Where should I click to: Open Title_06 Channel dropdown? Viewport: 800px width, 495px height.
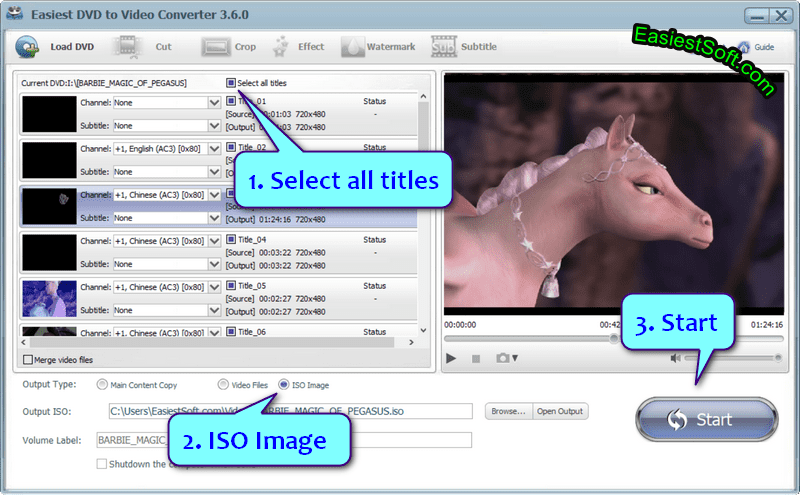coord(214,332)
